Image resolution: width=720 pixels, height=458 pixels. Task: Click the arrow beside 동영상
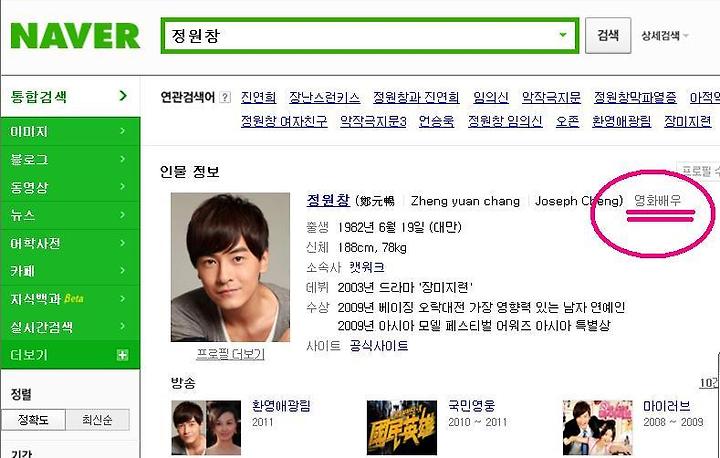pos(123,187)
